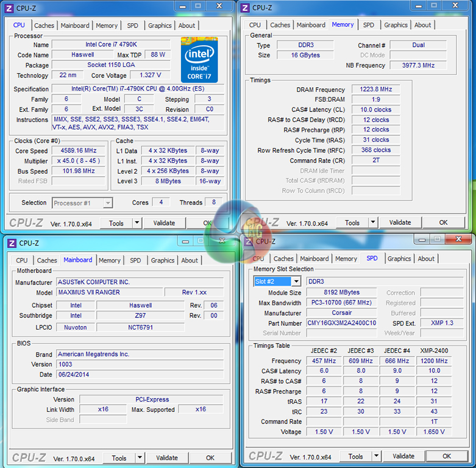Click CPU-Z title icon in Memory window
Image resolution: width=476 pixels, height=468 pixels.
245,8
